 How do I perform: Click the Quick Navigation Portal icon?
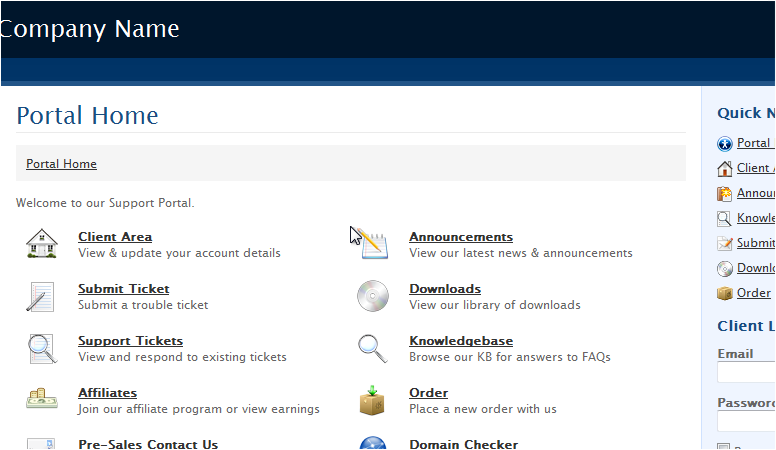tap(725, 144)
